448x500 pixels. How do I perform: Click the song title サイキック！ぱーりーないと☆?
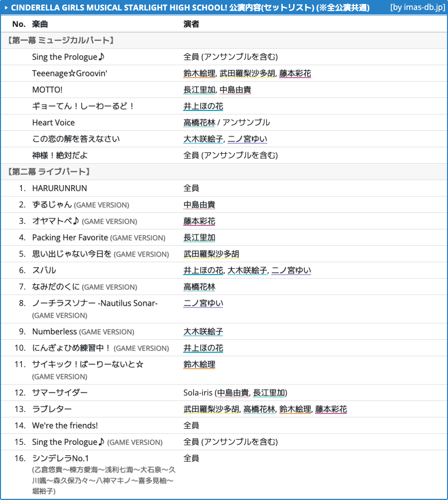pyautogui.click(x=88, y=364)
